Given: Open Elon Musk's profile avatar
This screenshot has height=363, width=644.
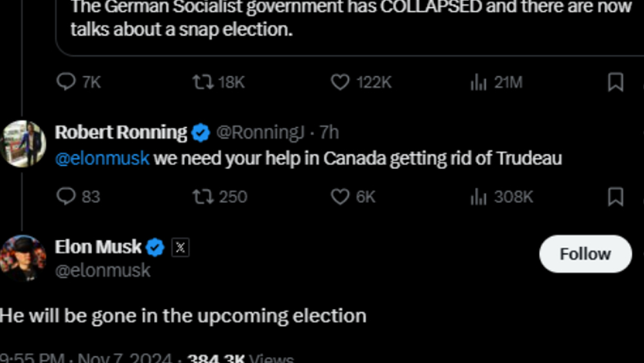Looking at the screenshot, I should pyautogui.click(x=24, y=257).
